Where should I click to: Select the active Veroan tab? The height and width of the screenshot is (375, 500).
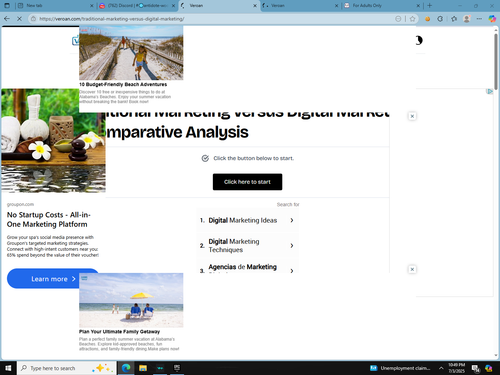218,6
